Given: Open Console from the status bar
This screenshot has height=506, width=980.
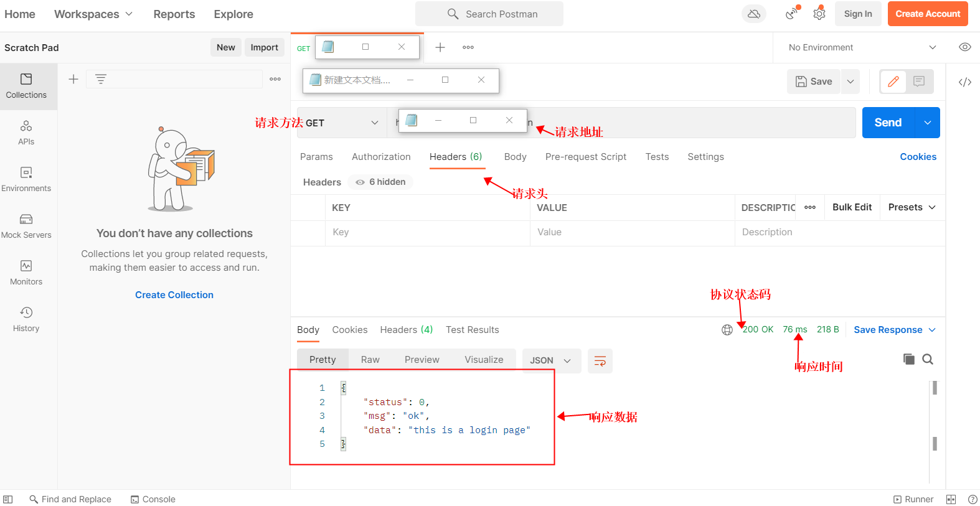Looking at the screenshot, I should (x=153, y=499).
